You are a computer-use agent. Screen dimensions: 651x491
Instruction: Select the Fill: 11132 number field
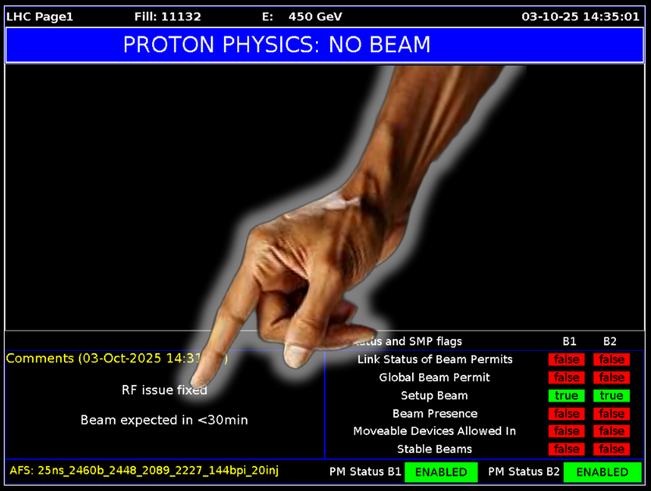(x=167, y=17)
